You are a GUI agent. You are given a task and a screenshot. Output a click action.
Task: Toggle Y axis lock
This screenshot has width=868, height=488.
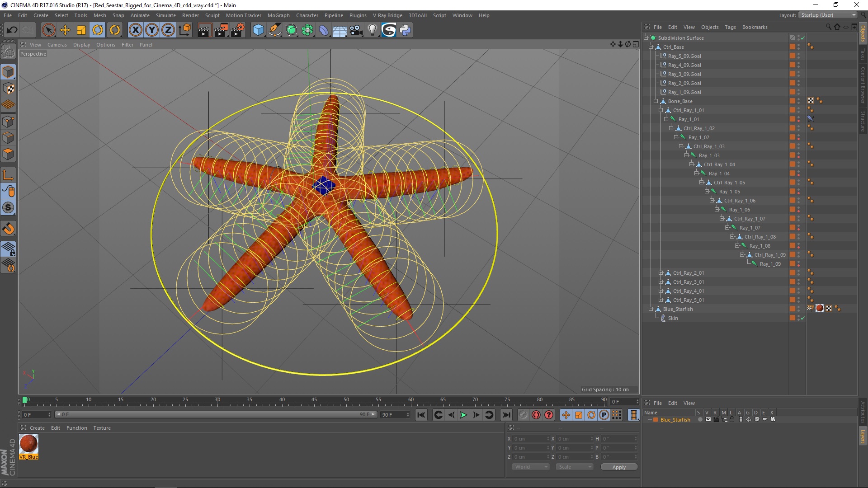(152, 30)
